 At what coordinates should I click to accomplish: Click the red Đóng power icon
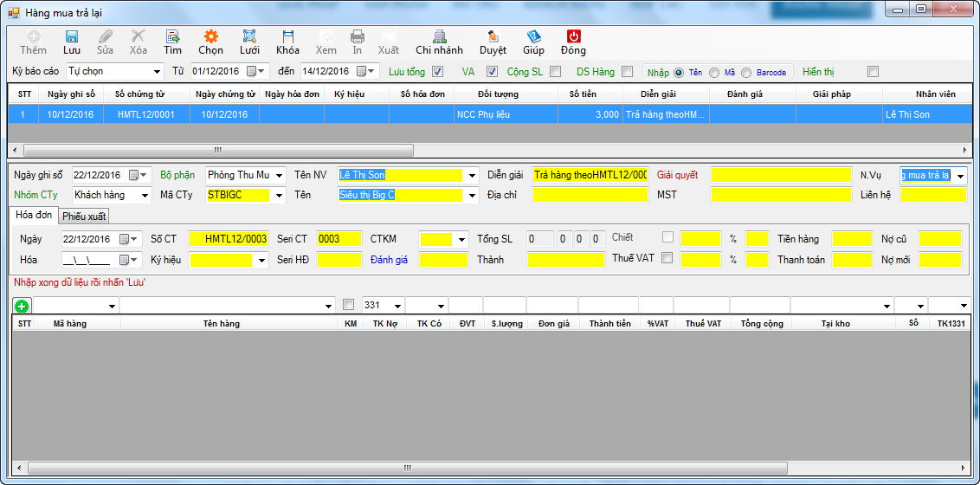573,36
